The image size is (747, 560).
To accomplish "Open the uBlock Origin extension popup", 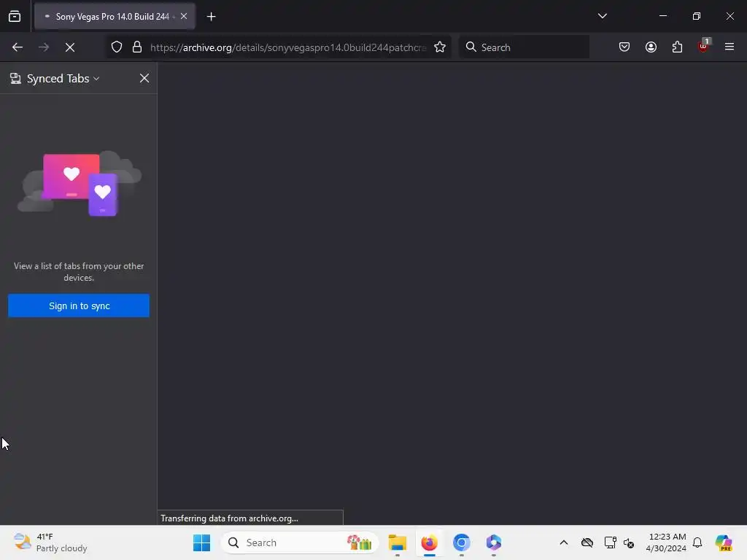I will [x=703, y=46].
